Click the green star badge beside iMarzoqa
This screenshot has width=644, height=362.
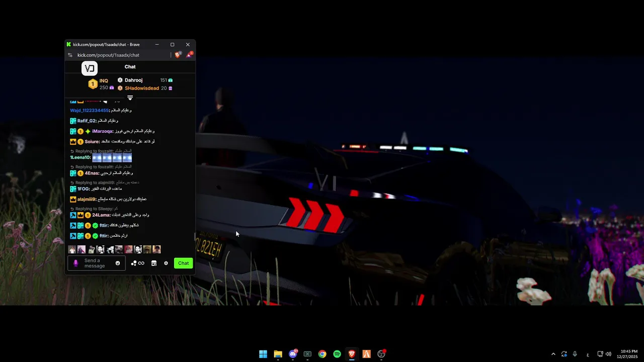[88, 131]
